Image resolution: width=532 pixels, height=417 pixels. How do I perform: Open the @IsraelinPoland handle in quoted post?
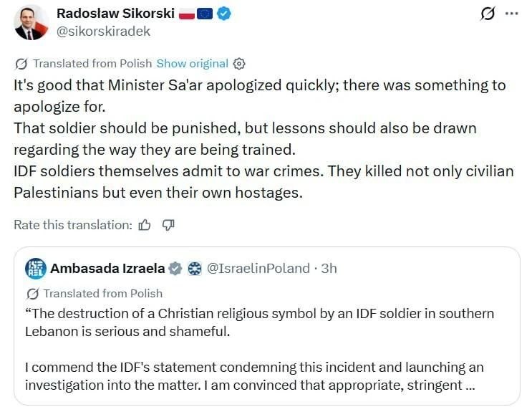258,269
